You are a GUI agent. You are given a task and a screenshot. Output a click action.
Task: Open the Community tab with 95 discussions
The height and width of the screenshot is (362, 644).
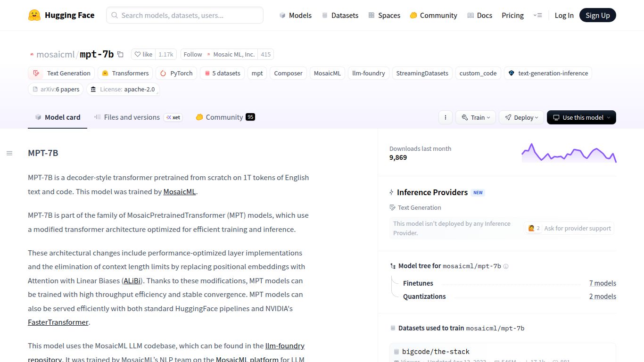point(224,117)
